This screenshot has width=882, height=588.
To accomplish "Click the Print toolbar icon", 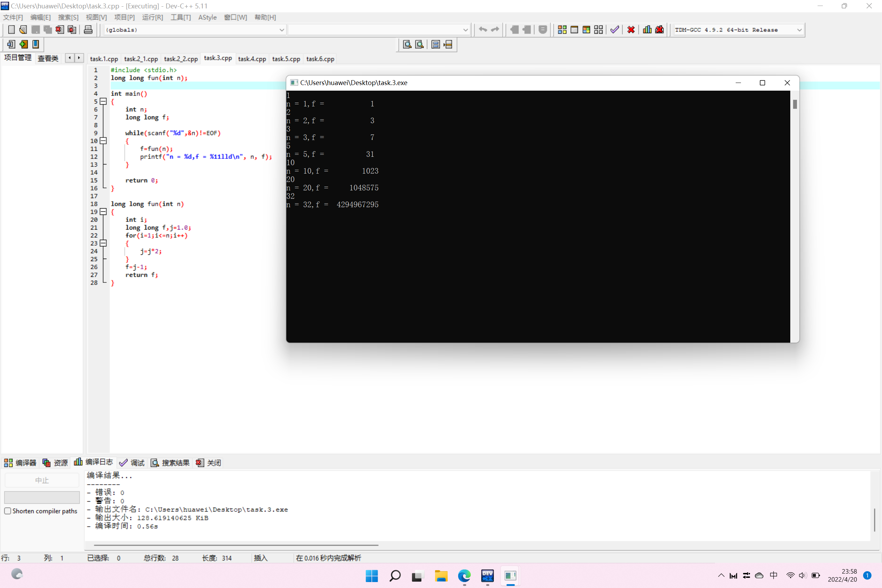I will pyautogui.click(x=88, y=30).
